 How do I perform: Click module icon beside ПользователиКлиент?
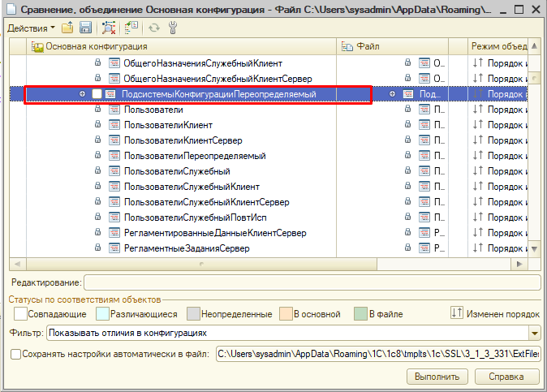(x=114, y=125)
